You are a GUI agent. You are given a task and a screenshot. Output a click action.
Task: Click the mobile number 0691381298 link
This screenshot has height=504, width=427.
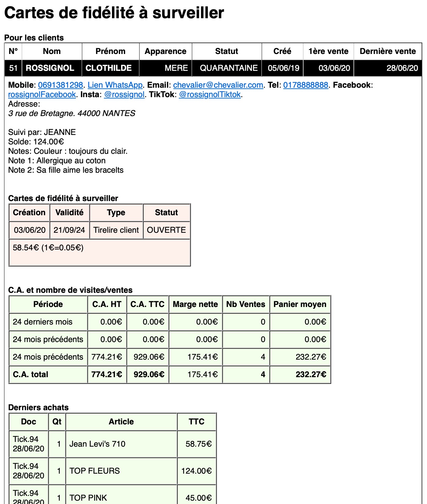click(60, 85)
